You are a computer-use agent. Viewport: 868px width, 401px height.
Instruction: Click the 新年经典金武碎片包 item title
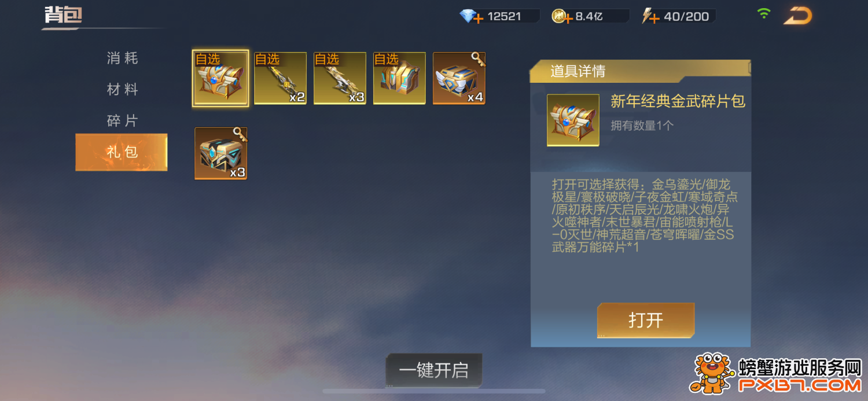(x=678, y=101)
